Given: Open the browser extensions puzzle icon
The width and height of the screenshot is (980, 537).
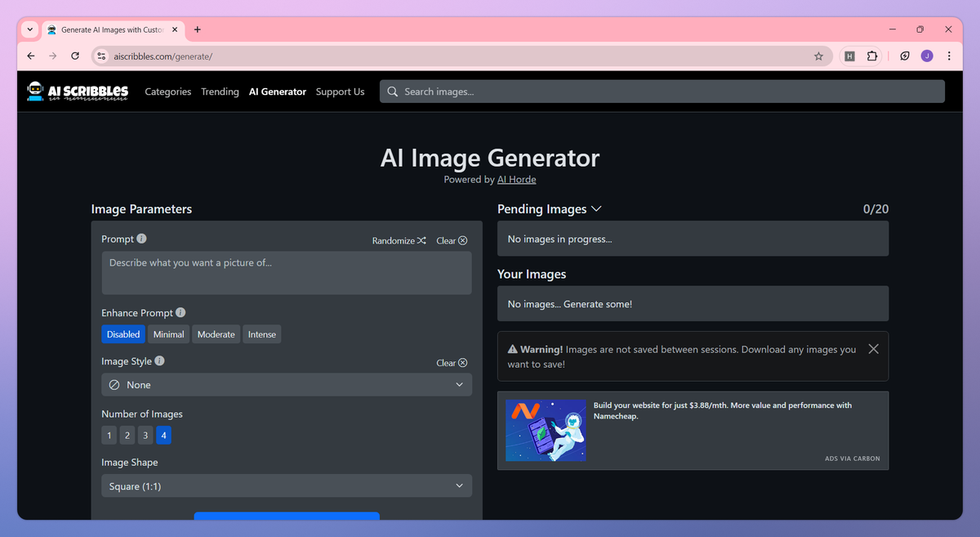Looking at the screenshot, I should (x=872, y=56).
